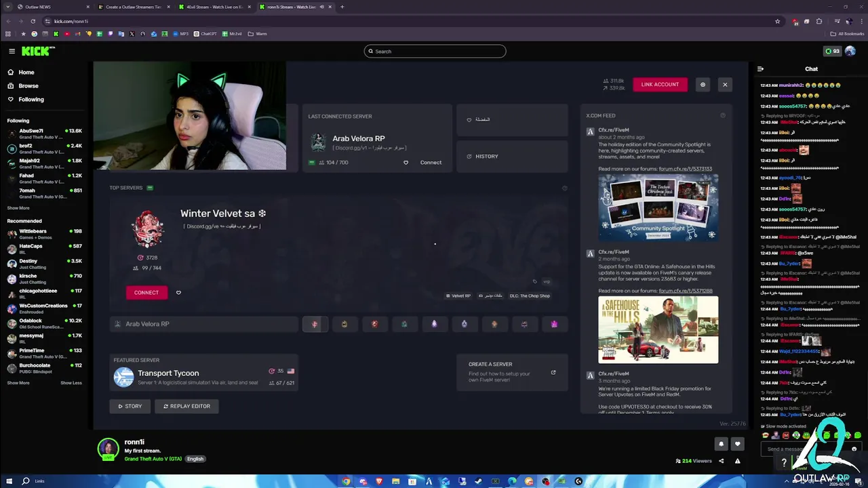Toggle stream notification bell

tap(721, 444)
